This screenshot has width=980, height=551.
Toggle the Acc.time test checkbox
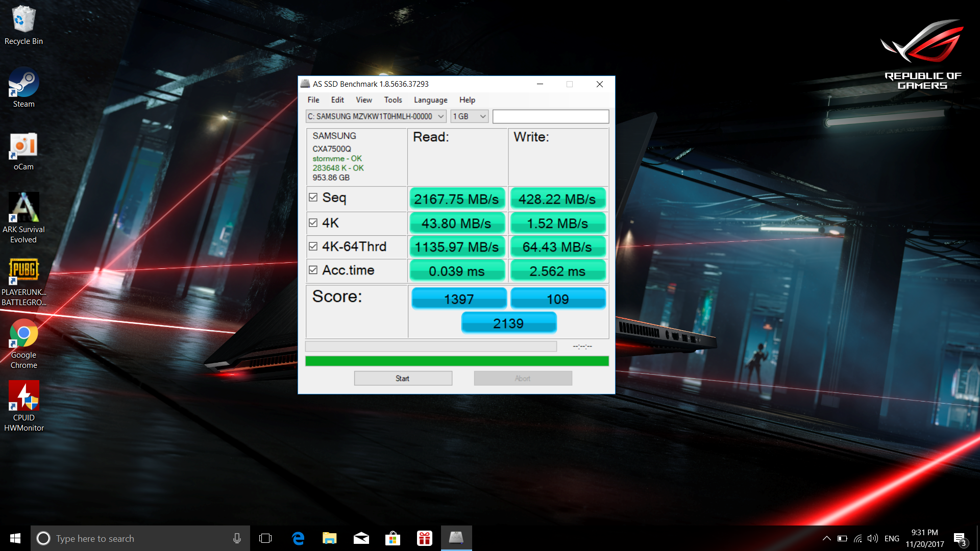coord(313,270)
